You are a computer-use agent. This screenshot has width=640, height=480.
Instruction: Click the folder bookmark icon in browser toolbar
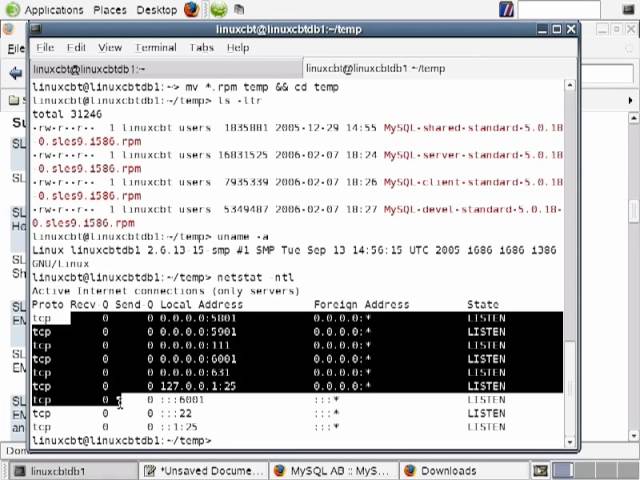[x=14, y=100]
